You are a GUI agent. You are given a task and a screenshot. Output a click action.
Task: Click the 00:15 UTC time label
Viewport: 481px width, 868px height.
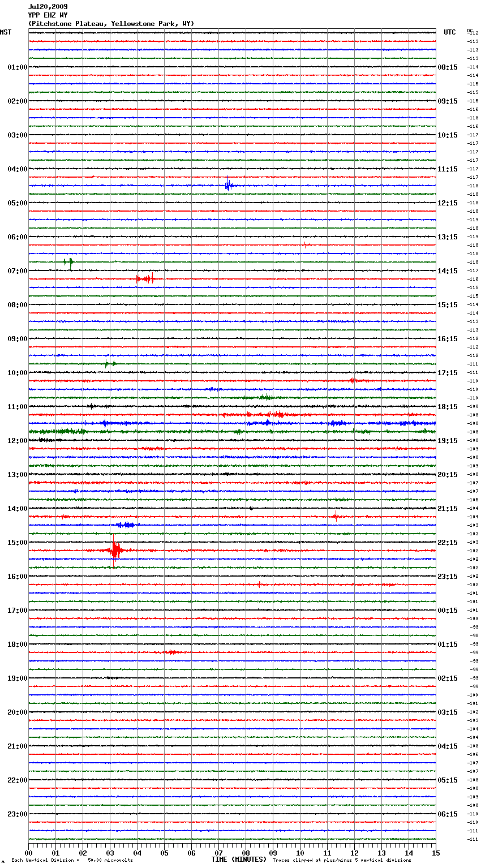click(448, 611)
